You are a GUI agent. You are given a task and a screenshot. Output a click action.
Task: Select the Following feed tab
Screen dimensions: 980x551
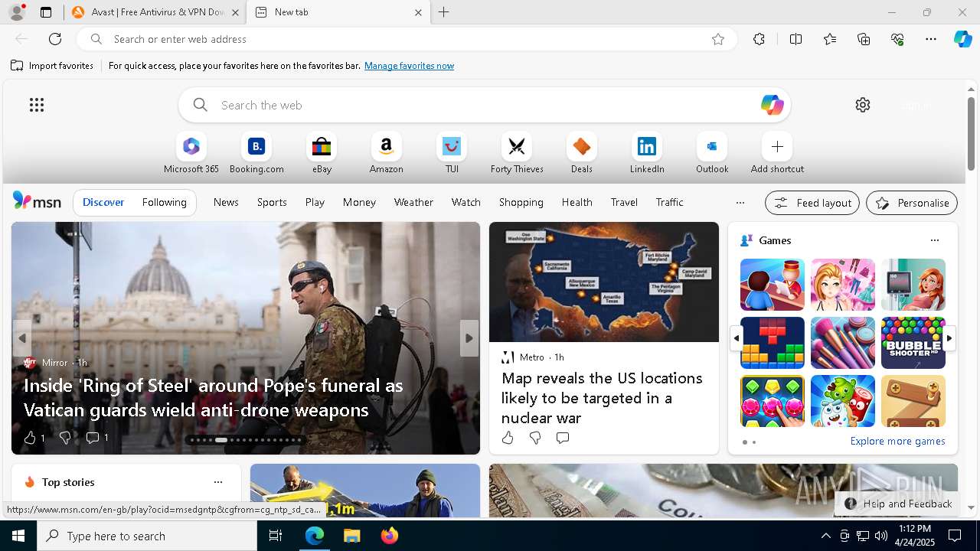coord(164,202)
